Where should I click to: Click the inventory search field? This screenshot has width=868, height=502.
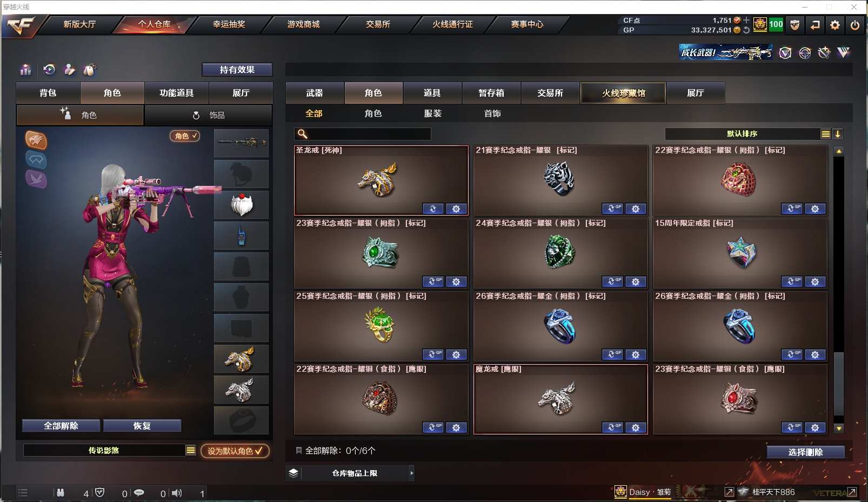click(x=363, y=134)
